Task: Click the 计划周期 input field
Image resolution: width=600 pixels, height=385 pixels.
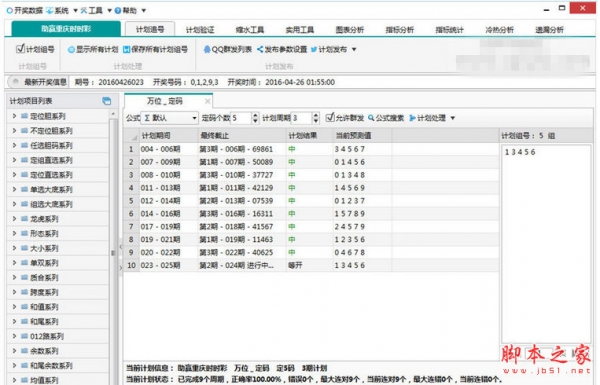Action: [x=302, y=118]
